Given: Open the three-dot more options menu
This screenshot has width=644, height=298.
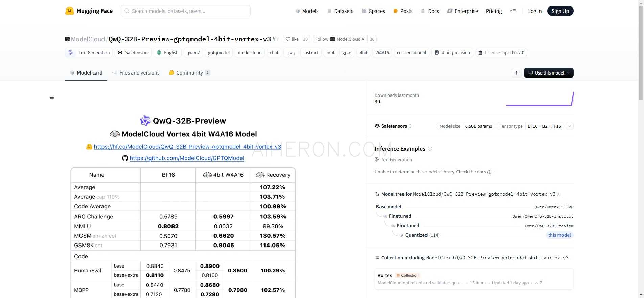Looking at the screenshot, I should point(516,73).
